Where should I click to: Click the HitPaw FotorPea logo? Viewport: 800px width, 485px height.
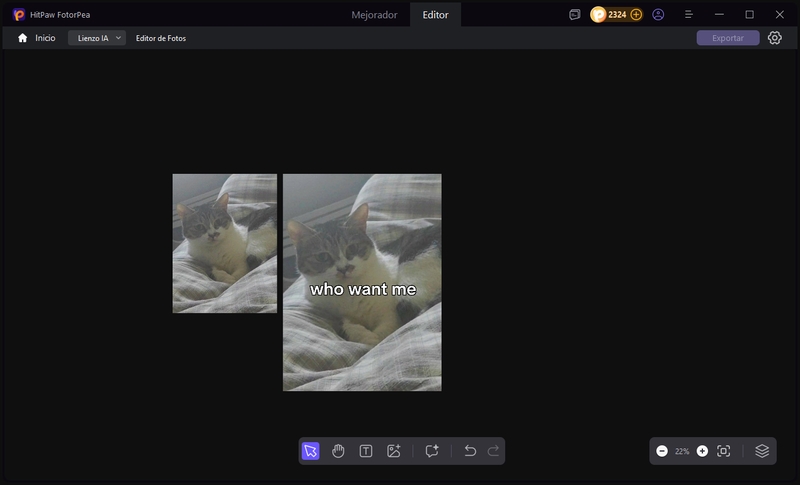[x=19, y=15]
